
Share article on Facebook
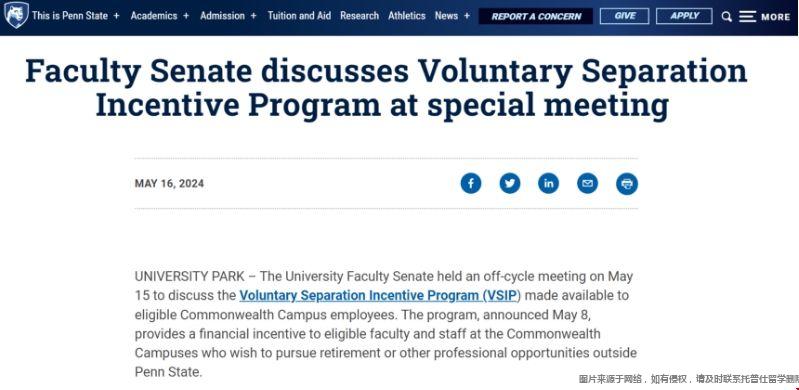(x=471, y=184)
